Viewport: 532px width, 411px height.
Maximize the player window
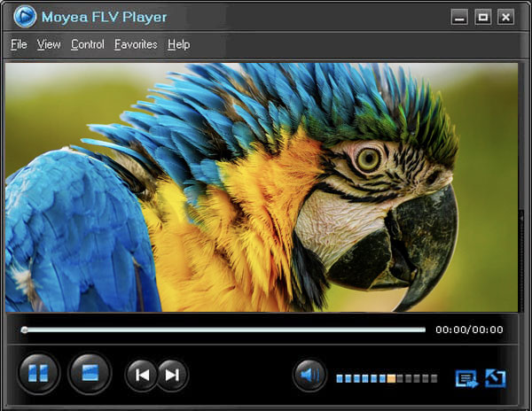482,17
